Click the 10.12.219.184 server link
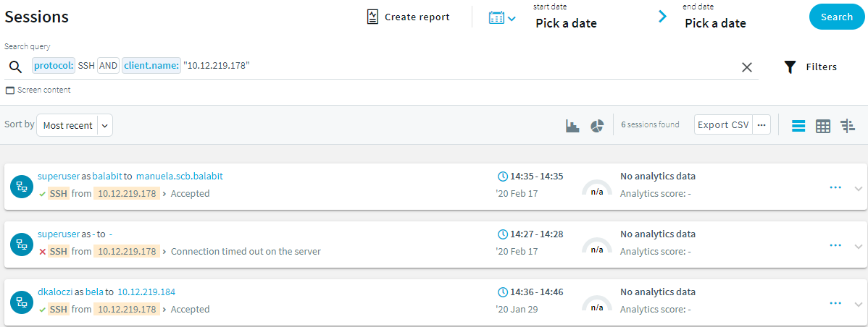 pos(146,292)
